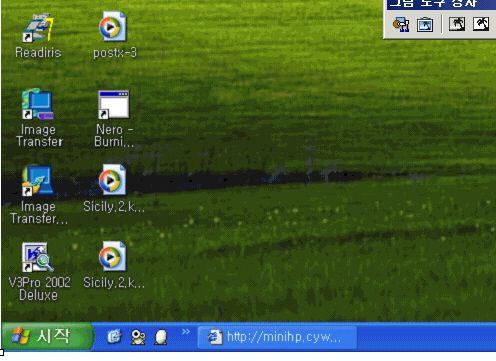Click first picture toolbar icon with orange circle
The height and width of the screenshot is (361, 496).
[401, 25]
